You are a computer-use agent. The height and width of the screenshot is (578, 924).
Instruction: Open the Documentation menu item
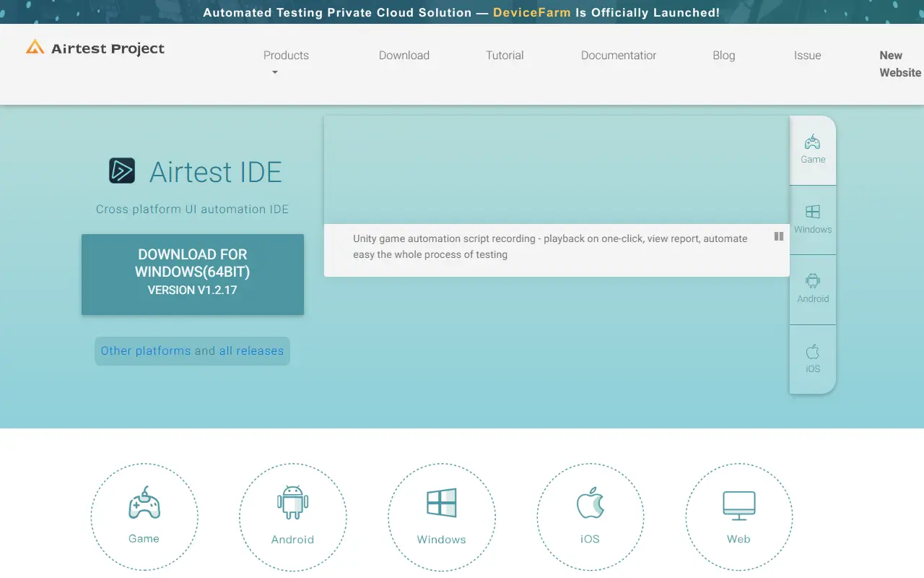pos(619,56)
